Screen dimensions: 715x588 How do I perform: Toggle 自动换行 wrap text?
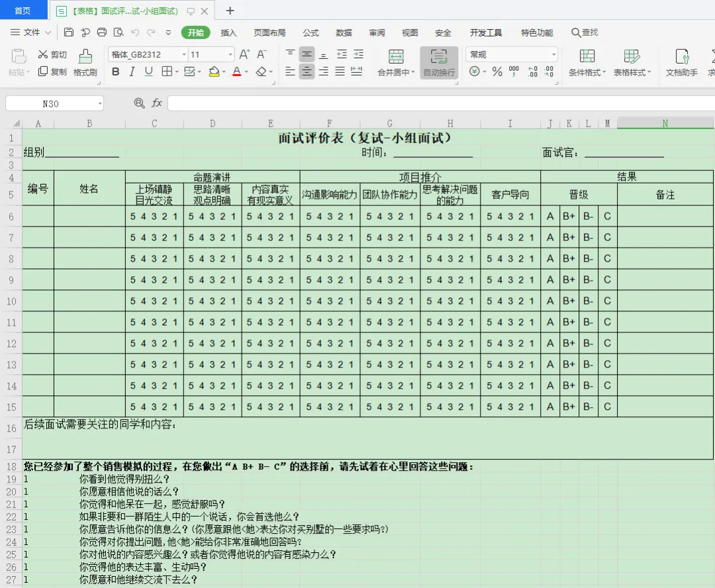pyautogui.click(x=439, y=62)
